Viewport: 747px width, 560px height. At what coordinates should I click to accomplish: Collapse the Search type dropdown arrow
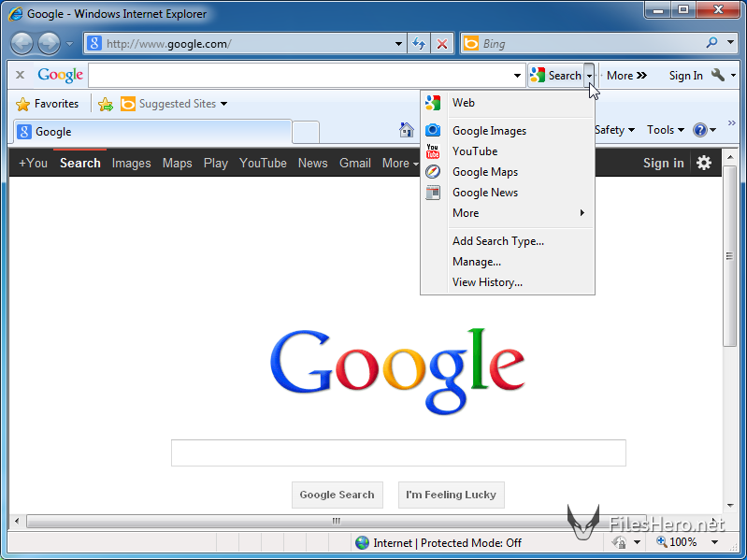click(x=589, y=75)
